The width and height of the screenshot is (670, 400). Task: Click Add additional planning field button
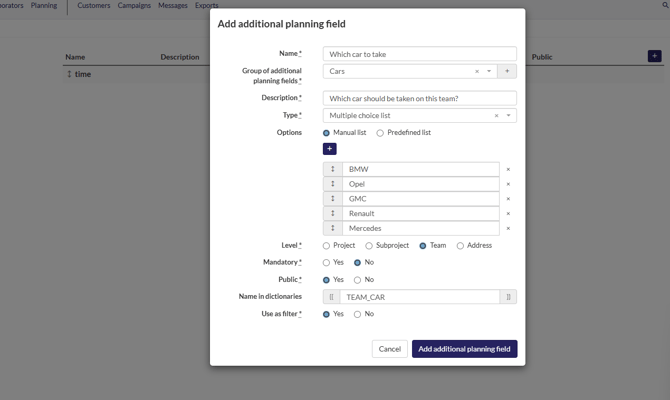[464, 349]
